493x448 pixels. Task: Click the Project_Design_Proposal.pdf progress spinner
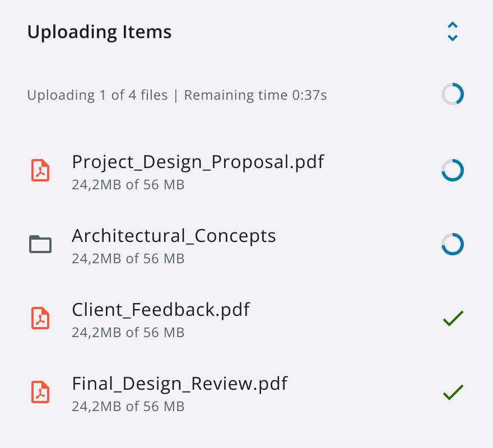coord(453,170)
